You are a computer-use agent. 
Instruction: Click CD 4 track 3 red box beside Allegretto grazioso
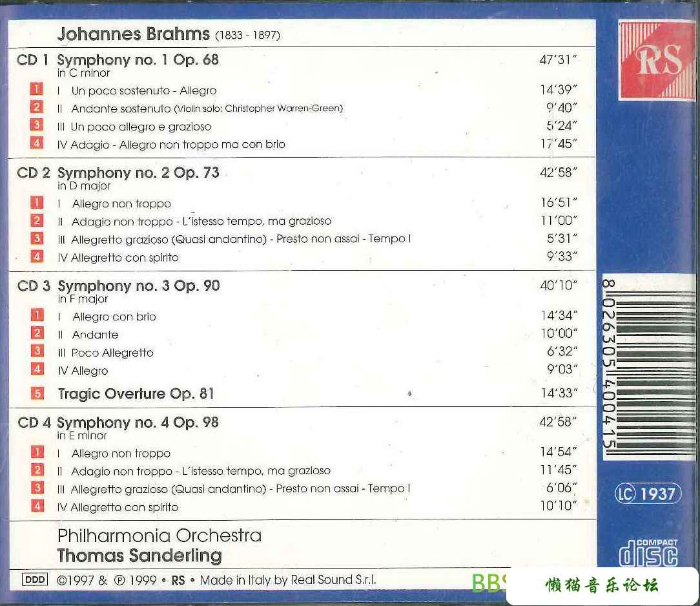coord(37,487)
